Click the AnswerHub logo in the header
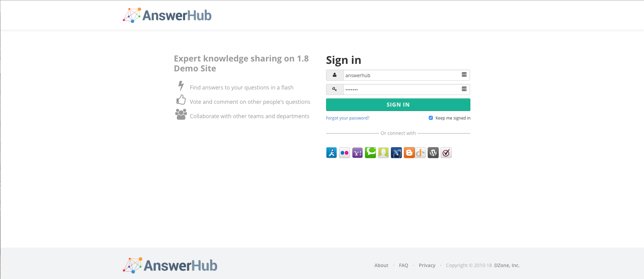 [167, 15]
